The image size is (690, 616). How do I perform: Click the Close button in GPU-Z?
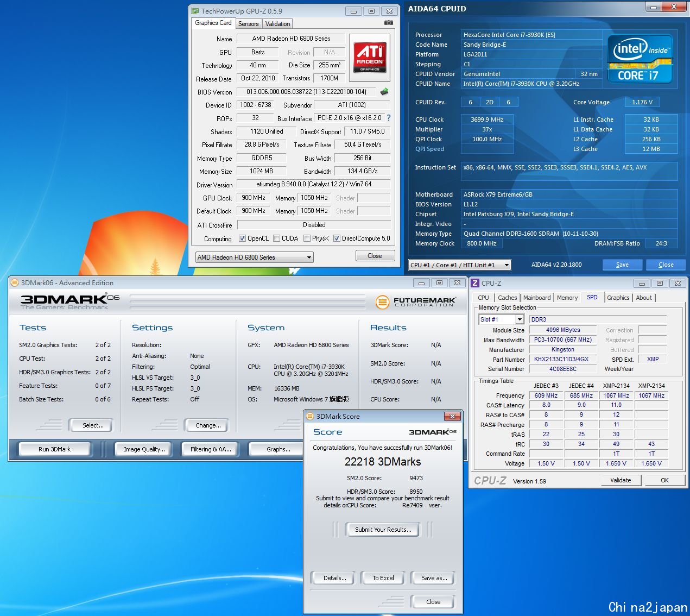375,256
